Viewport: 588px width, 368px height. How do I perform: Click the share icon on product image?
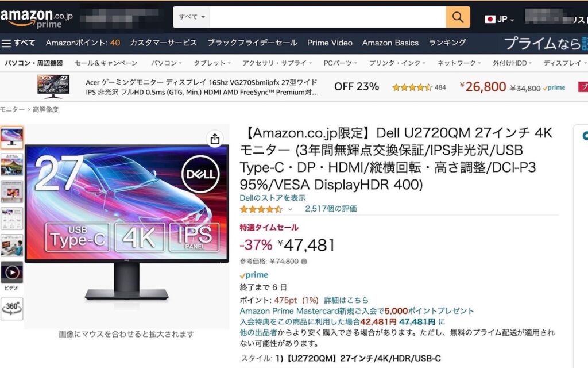pyautogui.click(x=215, y=139)
